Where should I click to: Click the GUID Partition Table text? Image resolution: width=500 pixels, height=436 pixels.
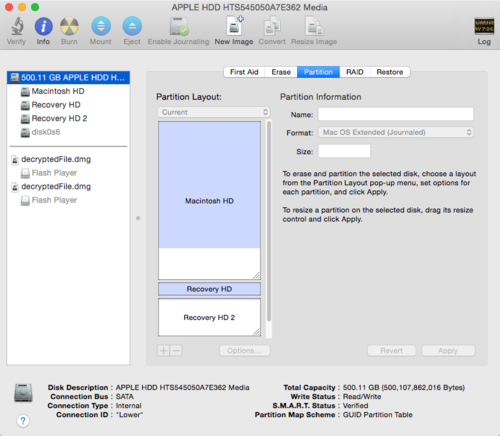pyautogui.click(x=378, y=415)
